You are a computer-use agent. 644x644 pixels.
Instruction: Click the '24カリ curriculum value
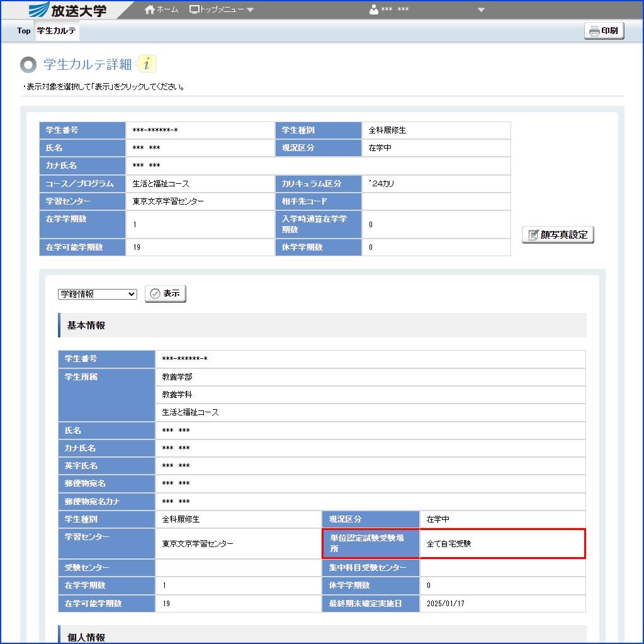pyautogui.click(x=382, y=184)
